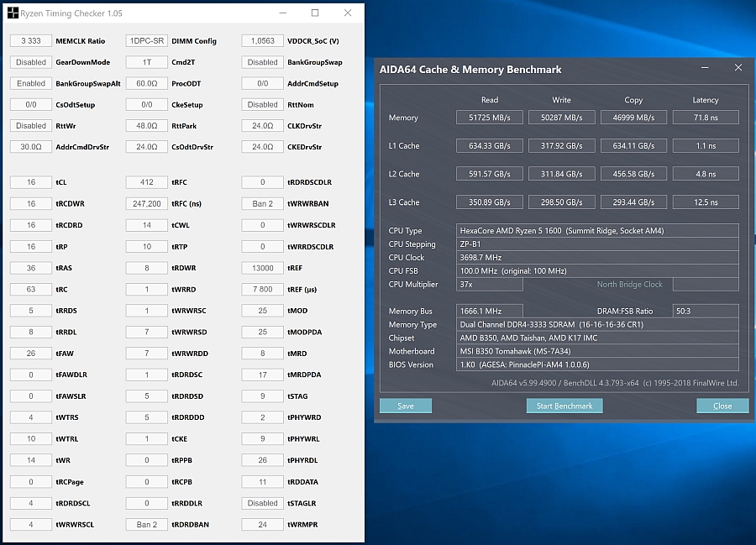Click L2 Cache Write 311.84 GB/s

pyautogui.click(x=562, y=174)
